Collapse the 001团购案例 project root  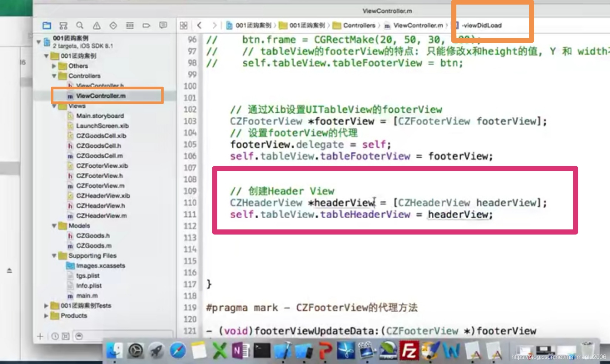pos(38,42)
